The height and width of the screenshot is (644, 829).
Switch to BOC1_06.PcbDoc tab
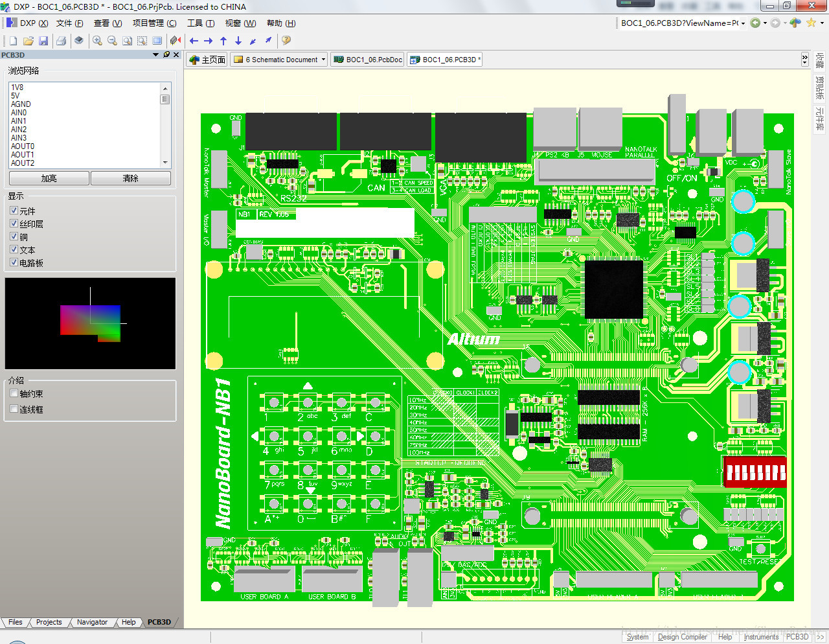[368, 60]
